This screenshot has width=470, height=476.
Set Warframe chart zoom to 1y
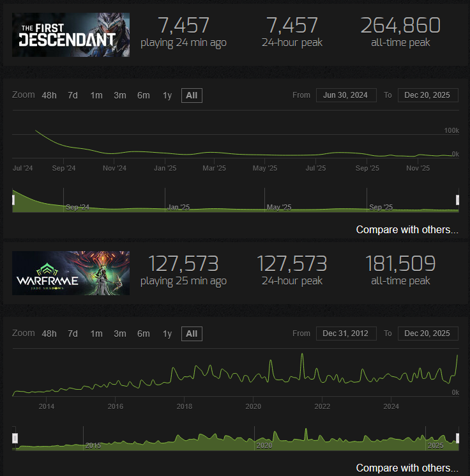pos(167,334)
